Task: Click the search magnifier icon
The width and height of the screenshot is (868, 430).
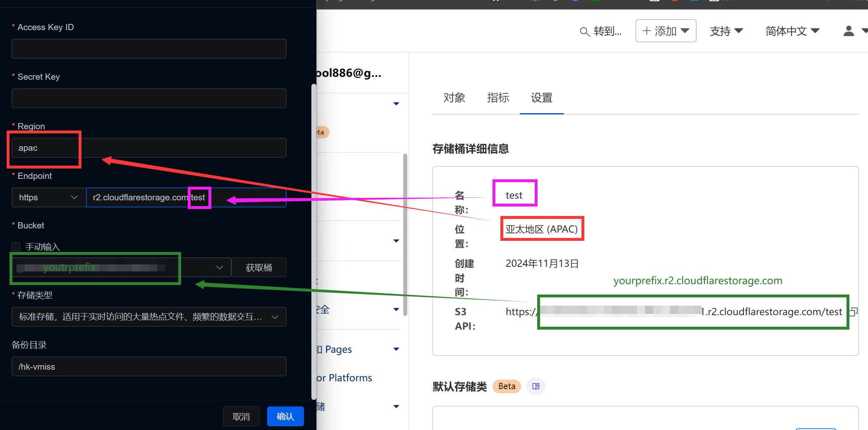Action: click(x=584, y=31)
